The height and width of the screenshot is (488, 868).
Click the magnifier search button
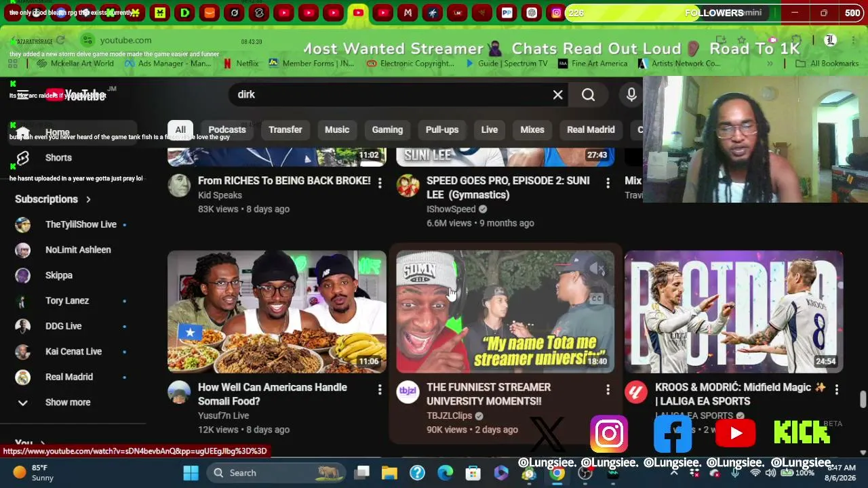[x=588, y=95]
